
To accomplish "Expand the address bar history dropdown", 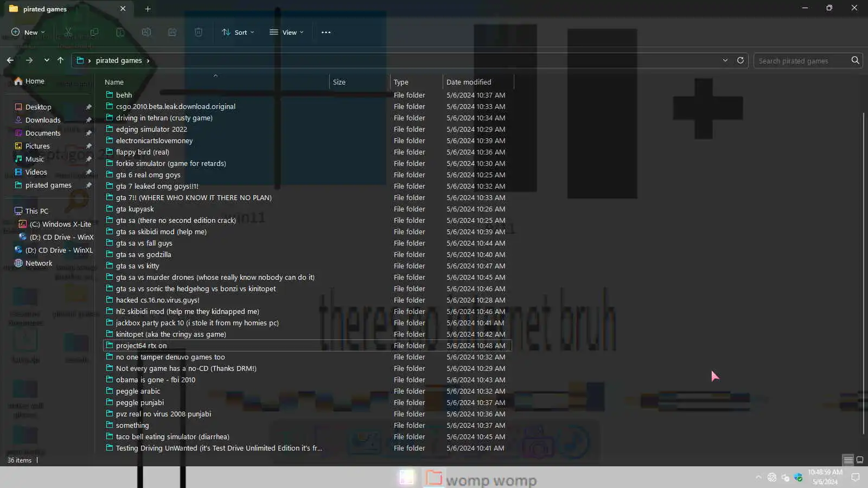I will click(x=725, y=60).
